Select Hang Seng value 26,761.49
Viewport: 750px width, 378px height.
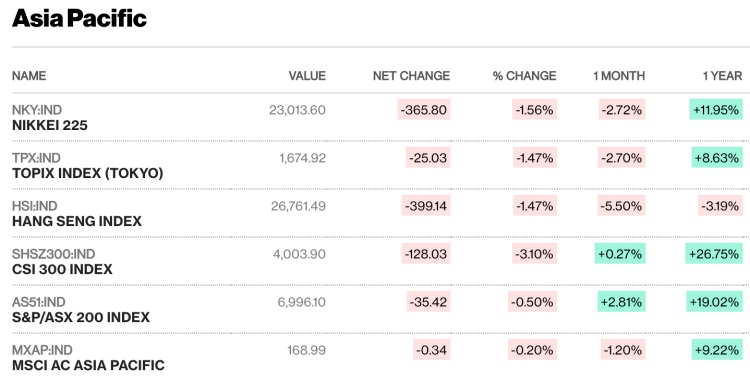pos(298,206)
